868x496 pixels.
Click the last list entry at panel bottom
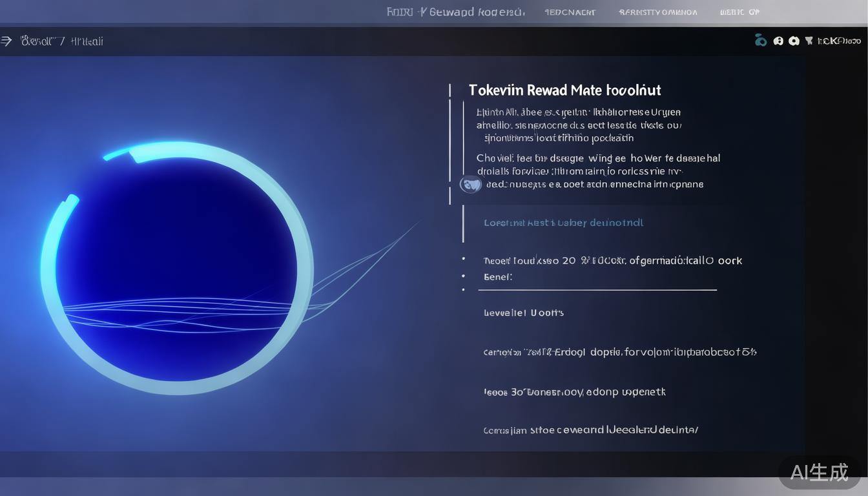(x=590, y=429)
